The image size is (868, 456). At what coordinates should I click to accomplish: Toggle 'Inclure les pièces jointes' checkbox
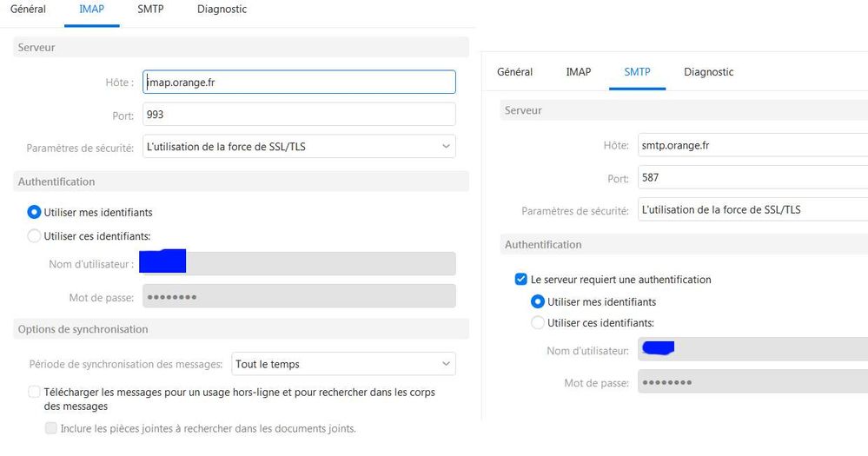(x=51, y=428)
